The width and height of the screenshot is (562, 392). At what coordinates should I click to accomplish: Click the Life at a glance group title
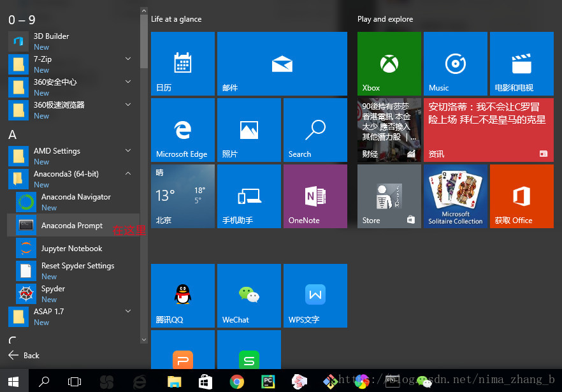pyautogui.click(x=176, y=19)
